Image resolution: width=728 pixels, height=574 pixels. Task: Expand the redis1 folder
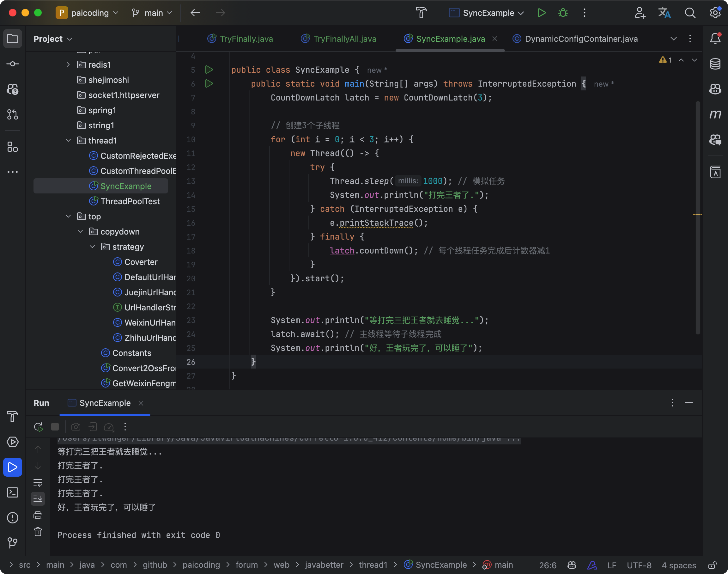coord(68,64)
